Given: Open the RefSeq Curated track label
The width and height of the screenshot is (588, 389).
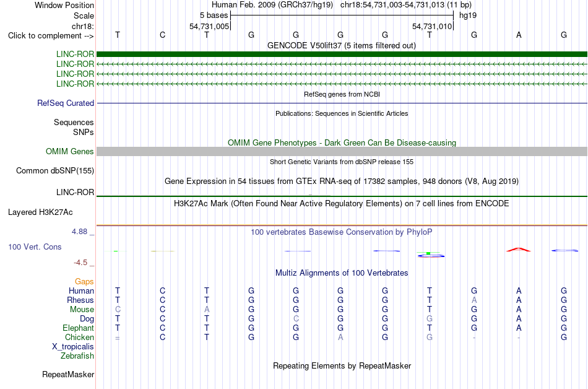Looking at the screenshot, I should tap(65, 103).
